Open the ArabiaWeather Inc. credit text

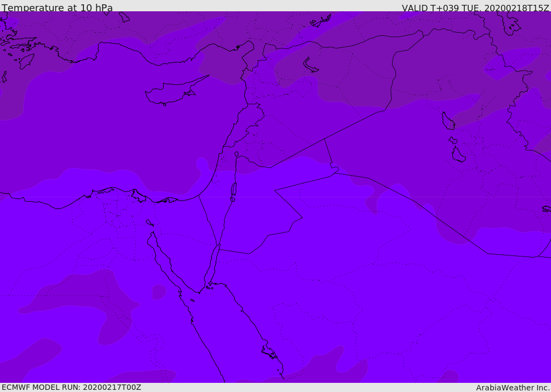(512, 388)
